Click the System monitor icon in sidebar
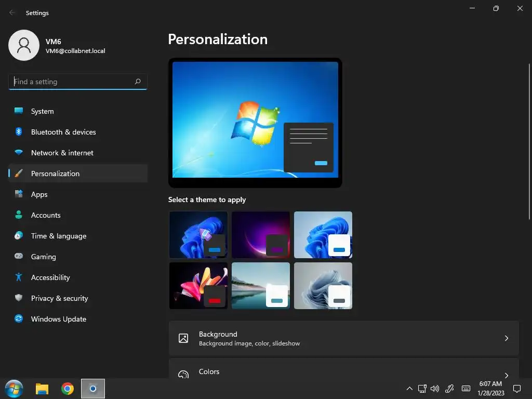 tap(19, 111)
